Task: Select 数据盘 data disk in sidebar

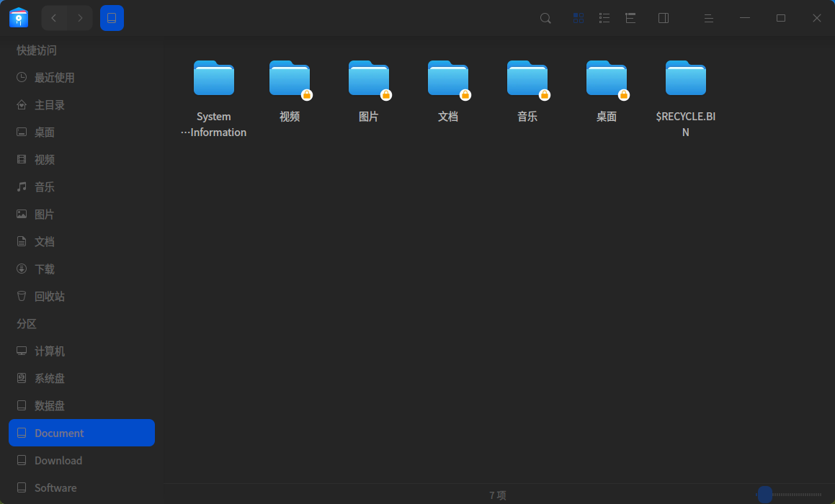Action: pos(81,405)
